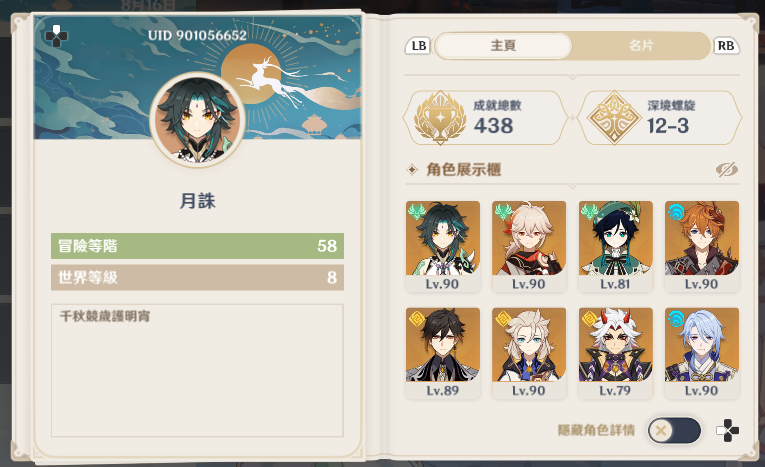Screen dimensions: 765x467
Task: Click the 冒險等階 58 bar
Action: [198, 246]
